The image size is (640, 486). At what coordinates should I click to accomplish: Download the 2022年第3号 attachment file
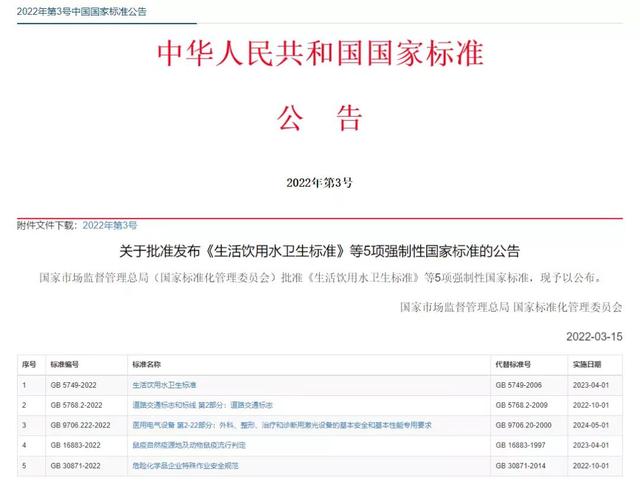pos(110,225)
